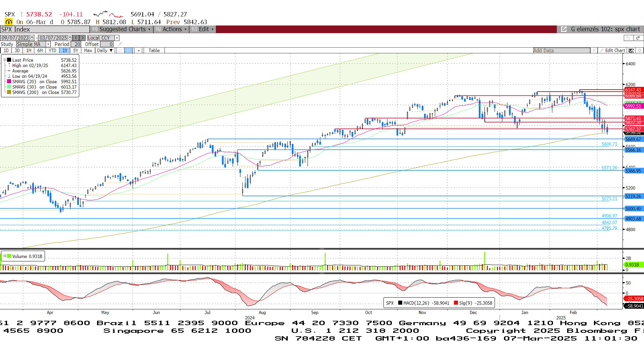Shift date range forward with right arrow

point(82,38)
